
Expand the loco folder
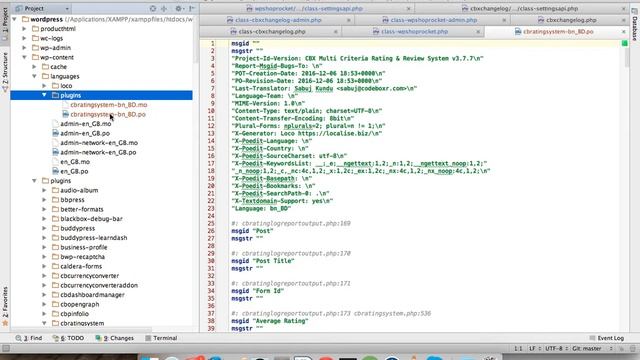pyautogui.click(x=44, y=86)
